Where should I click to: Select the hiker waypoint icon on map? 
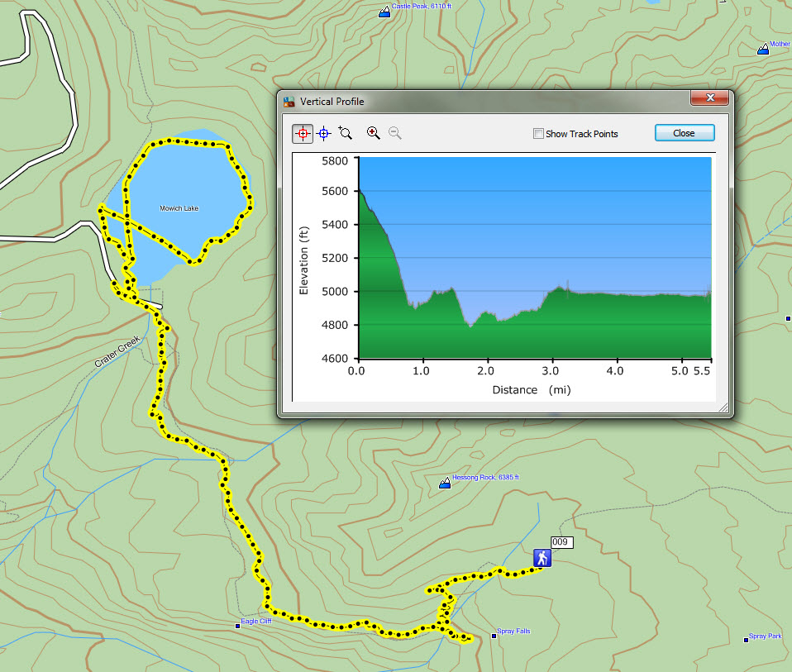(x=542, y=559)
